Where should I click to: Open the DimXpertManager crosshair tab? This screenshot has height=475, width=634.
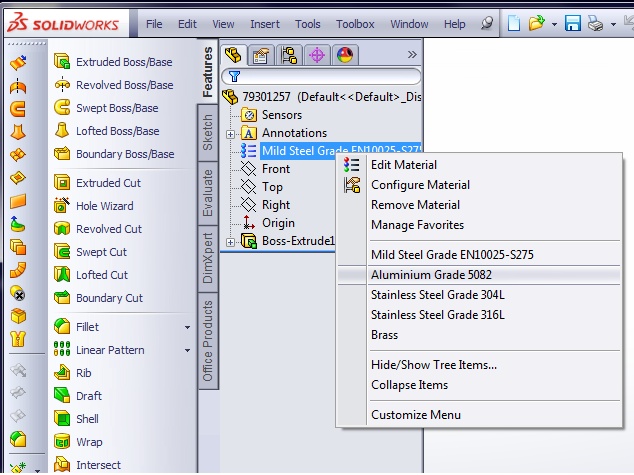[317, 55]
